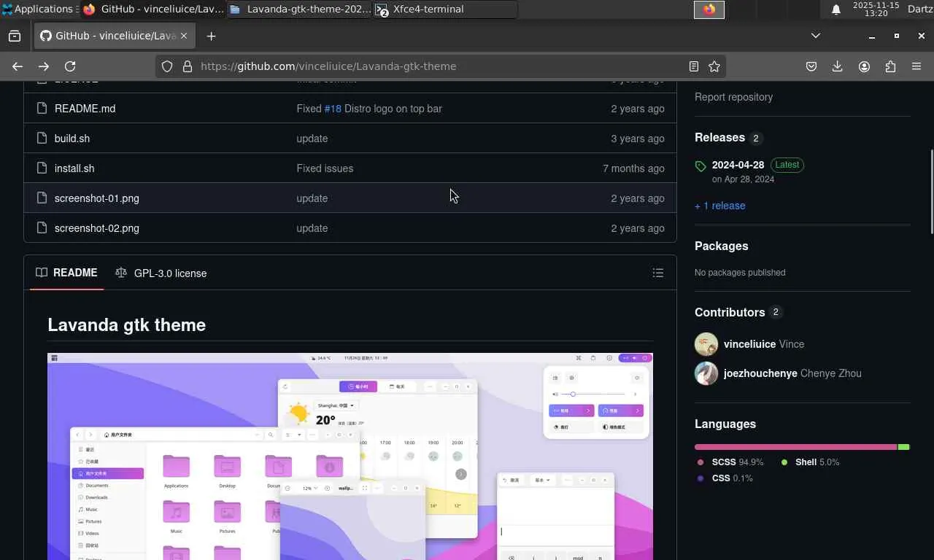Open the update commit for screenshot-01.png
This screenshot has width=934, height=560.
point(312,198)
